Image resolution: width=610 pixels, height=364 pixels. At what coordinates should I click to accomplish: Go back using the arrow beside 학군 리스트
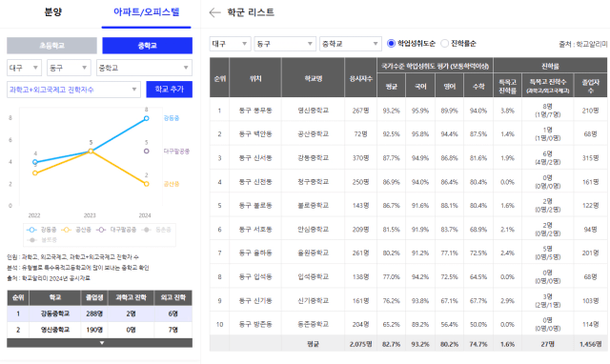click(214, 12)
